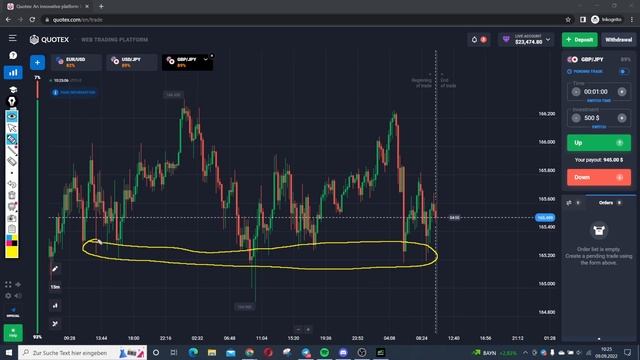This screenshot has height=360, width=640.
Task: Zoom out chart with minus button
Action: (298, 329)
